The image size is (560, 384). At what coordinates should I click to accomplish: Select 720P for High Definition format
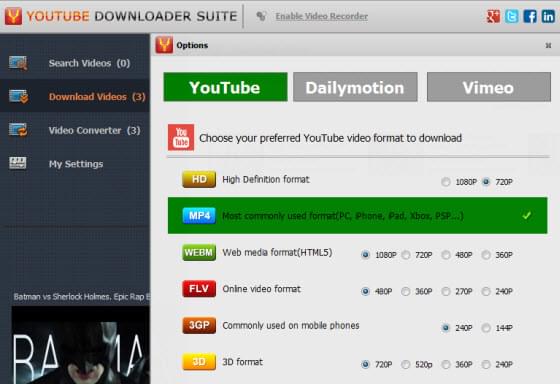coord(486,182)
